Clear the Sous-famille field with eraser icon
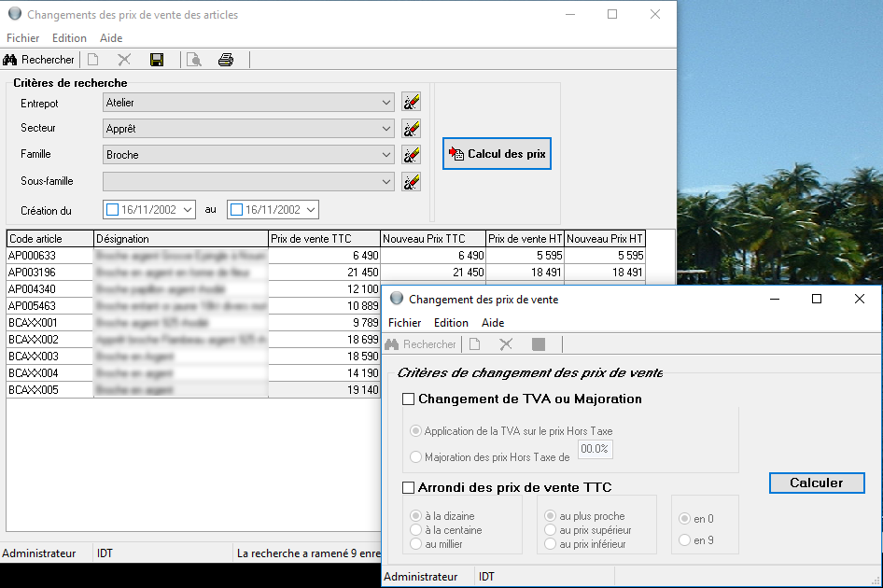883x588 pixels. click(x=411, y=182)
